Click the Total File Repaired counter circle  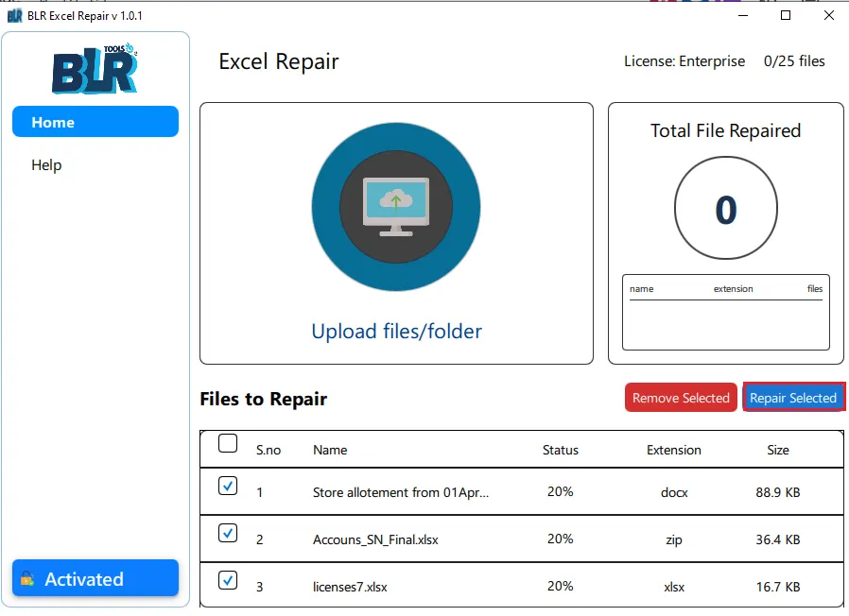click(x=725, y=208)
